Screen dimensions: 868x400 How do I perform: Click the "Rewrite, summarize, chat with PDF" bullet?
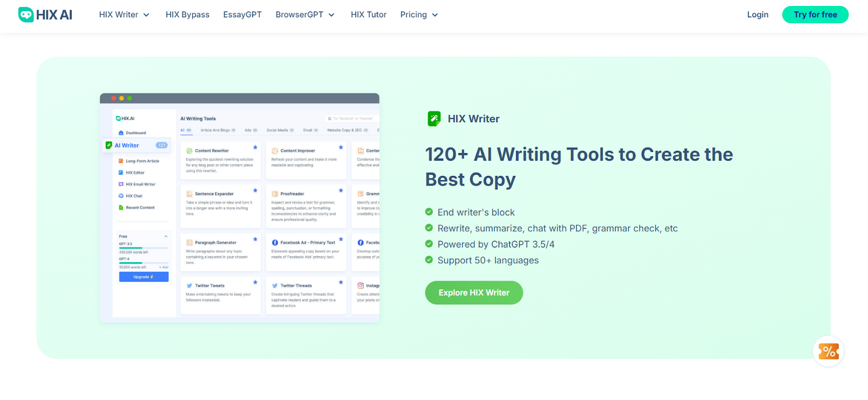[x=558, y=228]
